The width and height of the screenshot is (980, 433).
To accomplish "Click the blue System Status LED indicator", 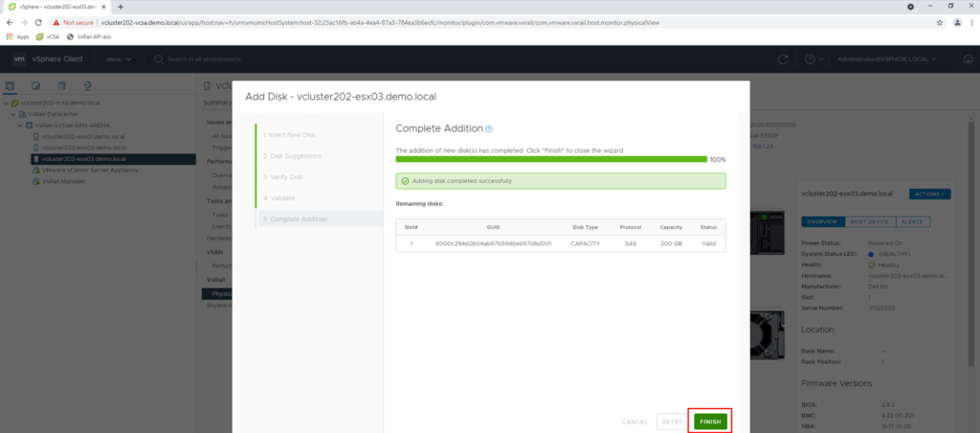I will (x=871, y=254).
